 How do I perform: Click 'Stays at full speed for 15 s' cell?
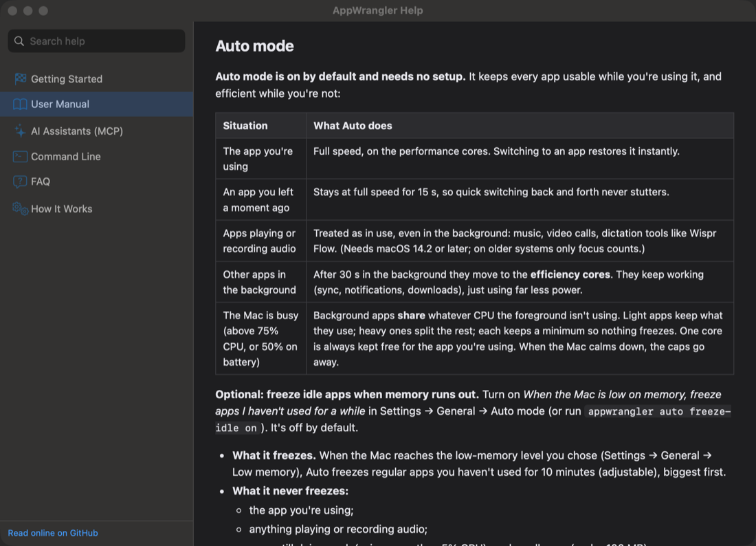point(520,199)
